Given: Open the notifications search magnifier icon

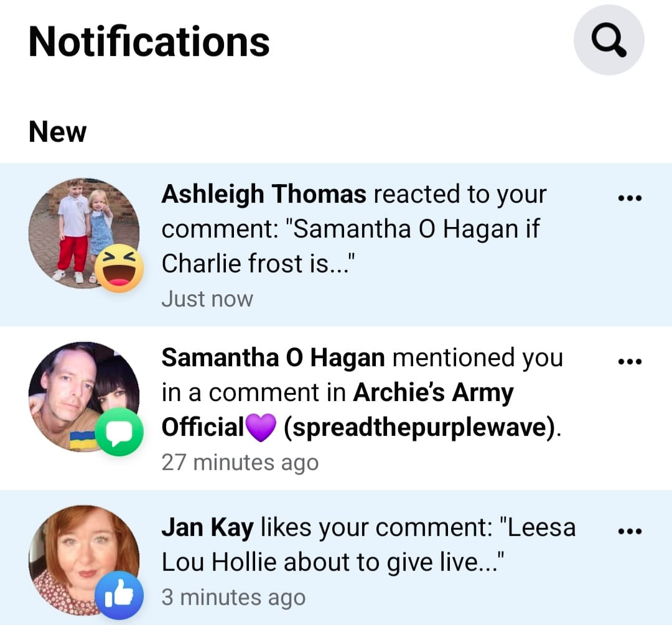Looking at the screenshot, I should (609, 40).
